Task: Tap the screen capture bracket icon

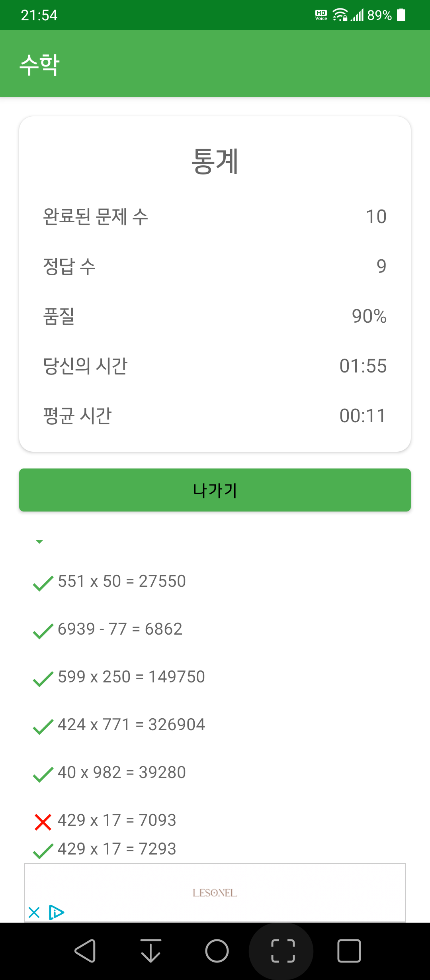Action: 283,951
